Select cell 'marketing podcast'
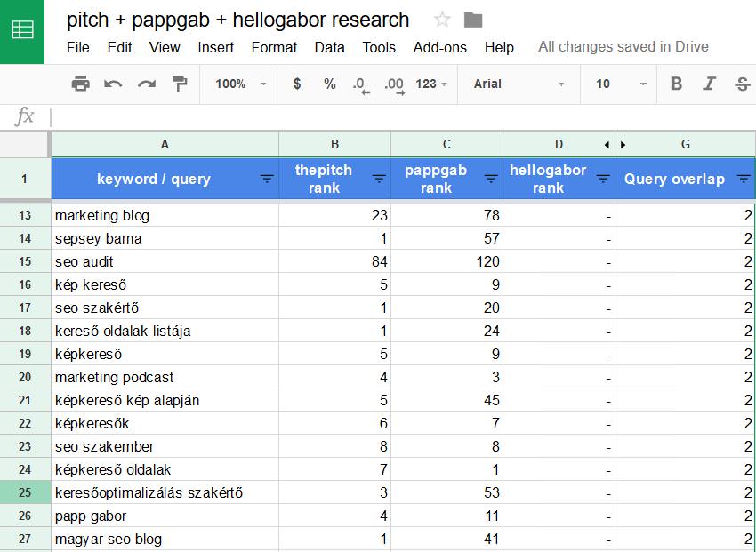Viewport: 756px width, 552px height. click(165, 377)
